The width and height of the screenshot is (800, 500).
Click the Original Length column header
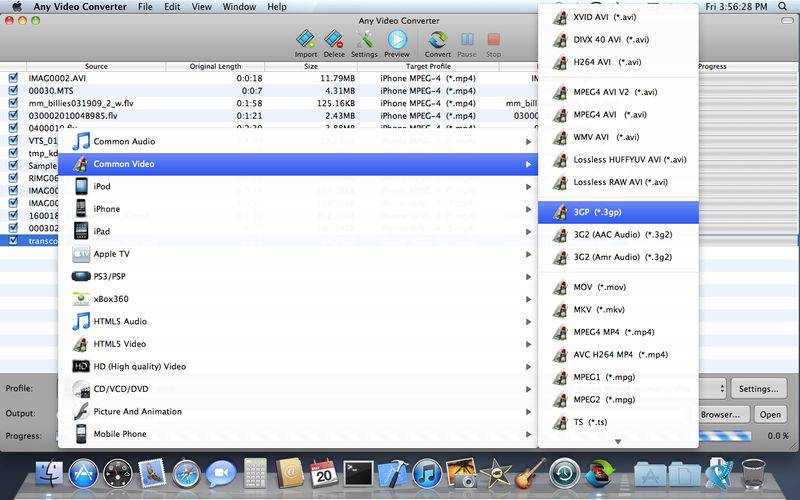point(215,66)
